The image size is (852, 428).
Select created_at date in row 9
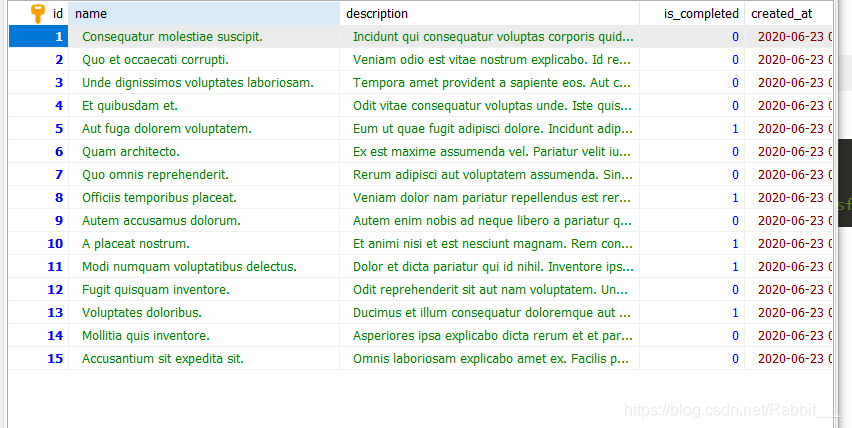[795, 221]
